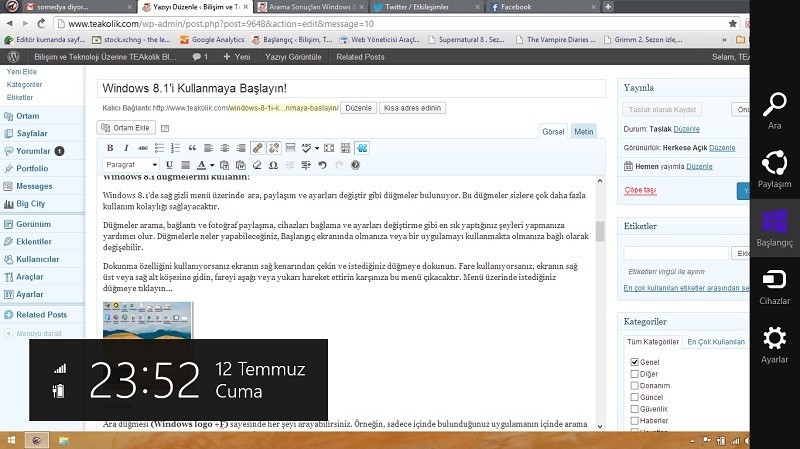Switch to the Metin editor tab
Image resolution: width=800 pixels, height=449 pixels.
coord(584,131)
